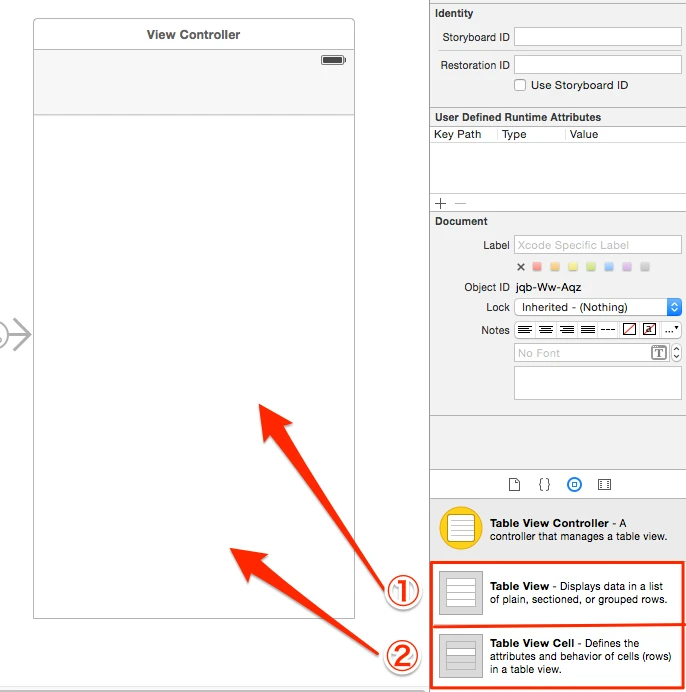Click the font size stepper
This screenshot has height=692, width=686.
tap(676, 353)
